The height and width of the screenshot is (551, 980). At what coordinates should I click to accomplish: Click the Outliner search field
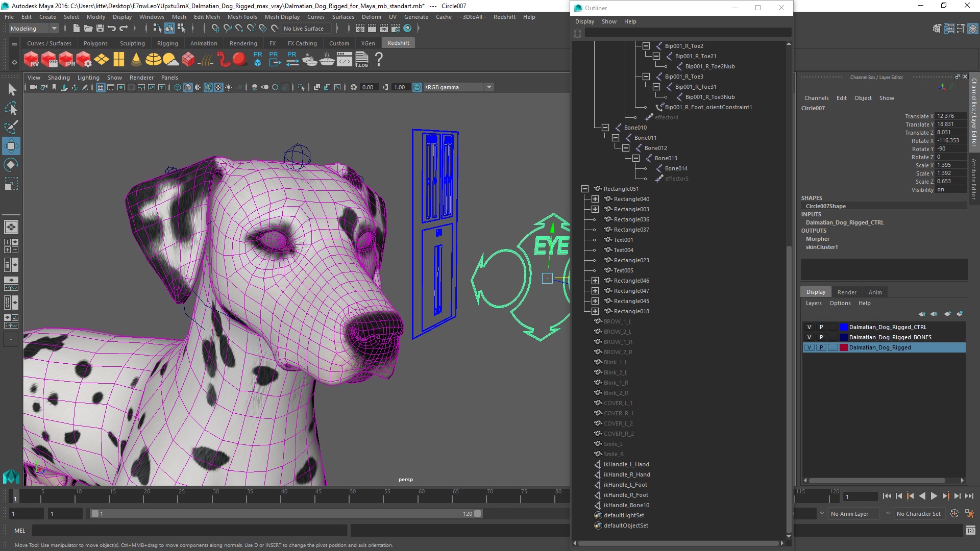point(688,33)
